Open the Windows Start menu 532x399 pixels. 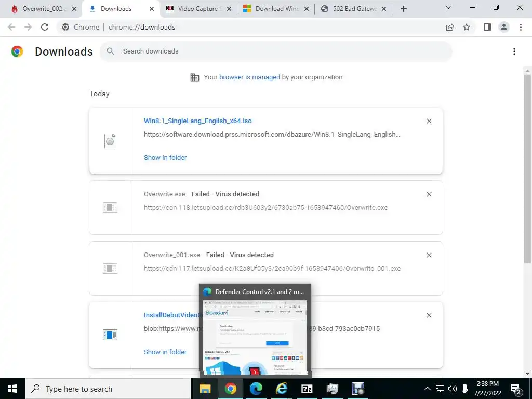point(12,389)
